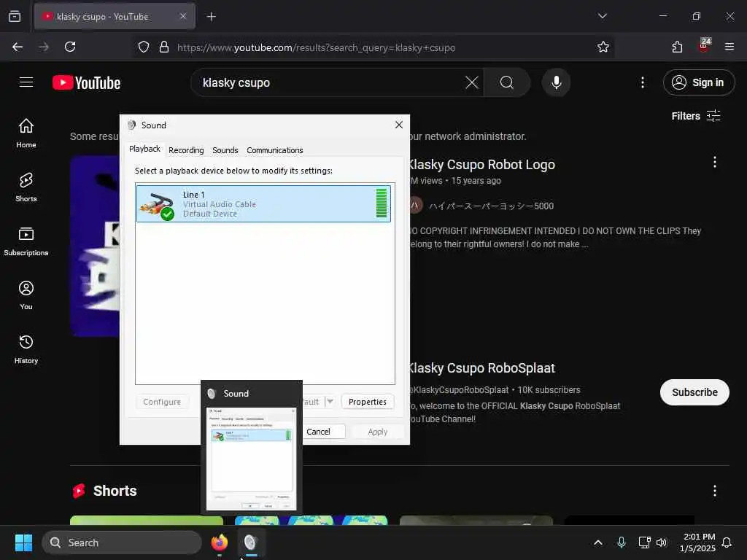The image size is (747, 560).
Task: Show hidden tray icons chevron
Action: [x=598, y=542]
